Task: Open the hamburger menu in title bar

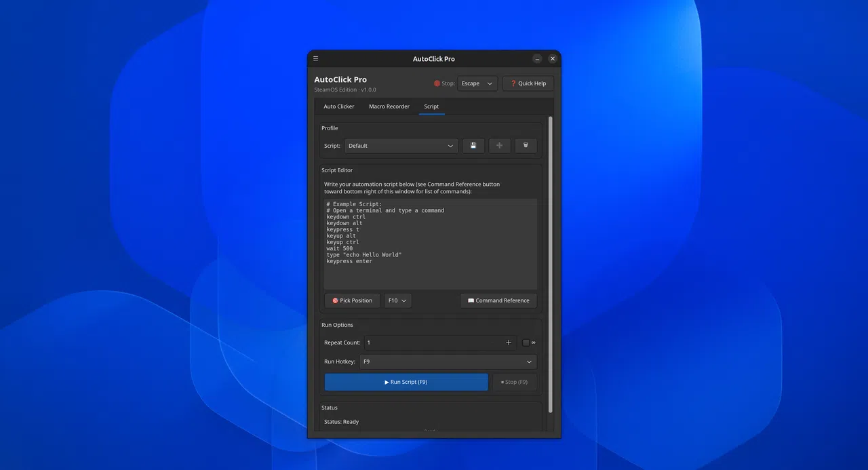Action: click(316, 59)
